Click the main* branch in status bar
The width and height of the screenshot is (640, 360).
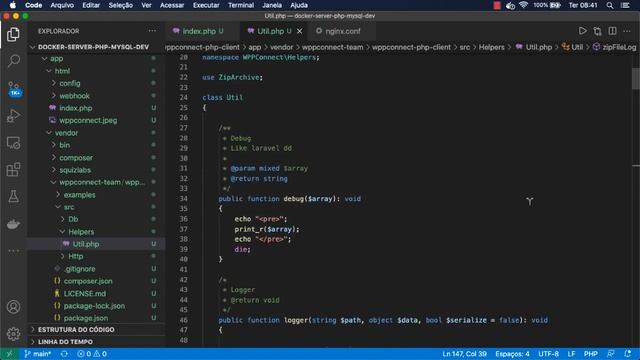point(38,354)
